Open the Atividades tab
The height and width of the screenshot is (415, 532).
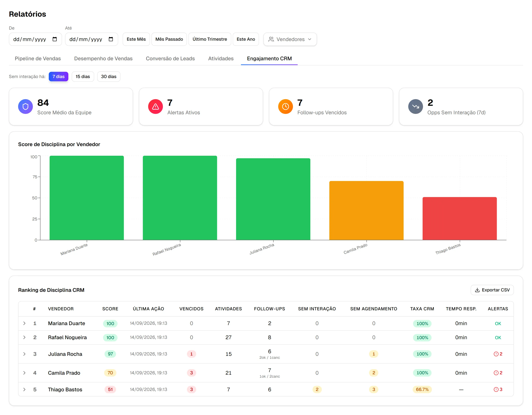[221, 58]
